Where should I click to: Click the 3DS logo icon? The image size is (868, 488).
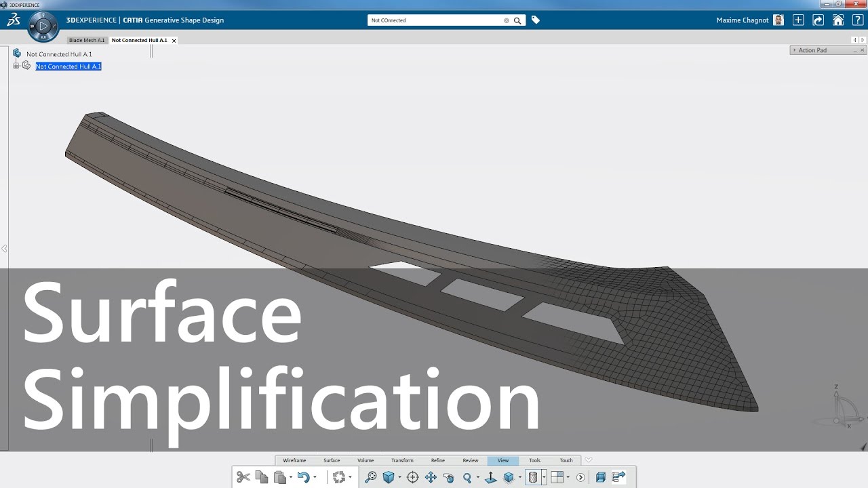[13, 20]
